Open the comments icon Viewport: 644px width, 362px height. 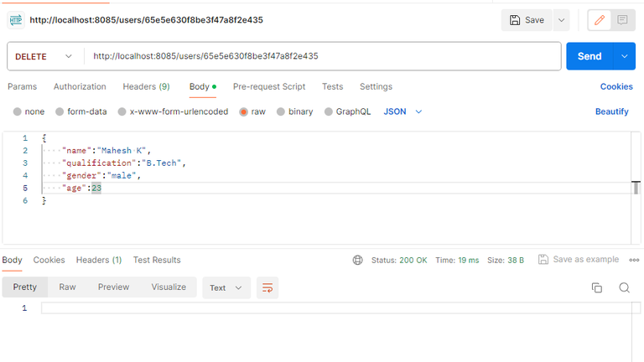click(x=623, y=20)
